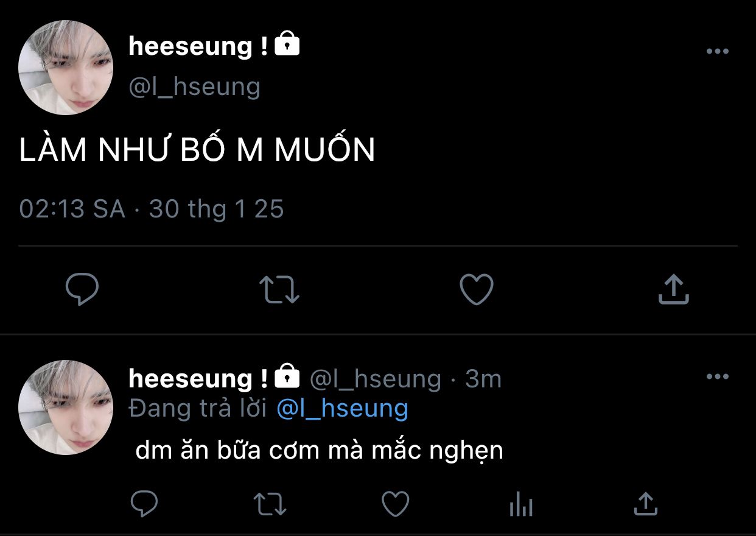Like the main tweet with heart icon
Viewport: 756px width, 536px height.
tap(476, 289)
